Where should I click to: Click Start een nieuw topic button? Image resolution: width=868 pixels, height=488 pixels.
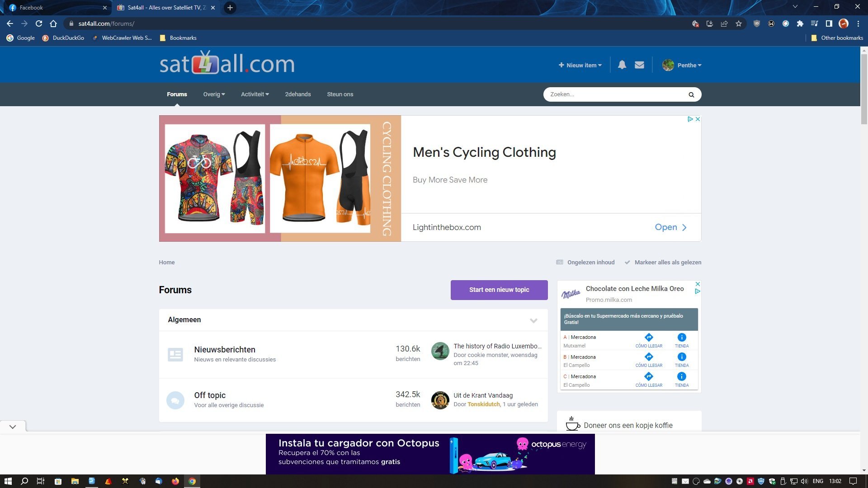coord(499,290)
